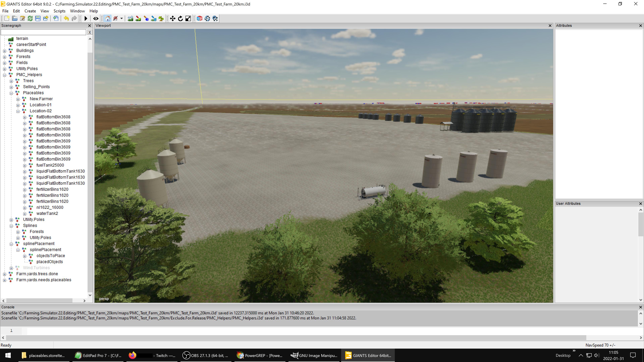Toggle the eye visibility icon in toolbar
The height and width of the screenshot is (362, 644).
(x=96, y=18)
